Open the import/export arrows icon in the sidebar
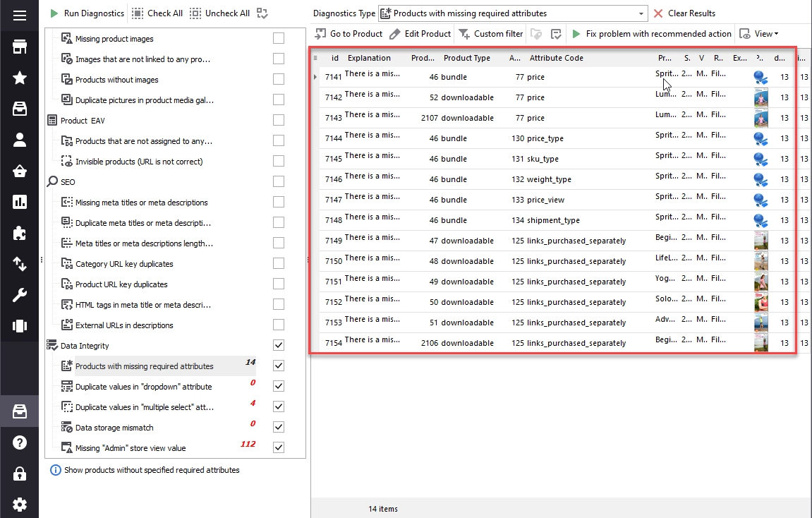The image size is (812, 518). tap(20, 264)
